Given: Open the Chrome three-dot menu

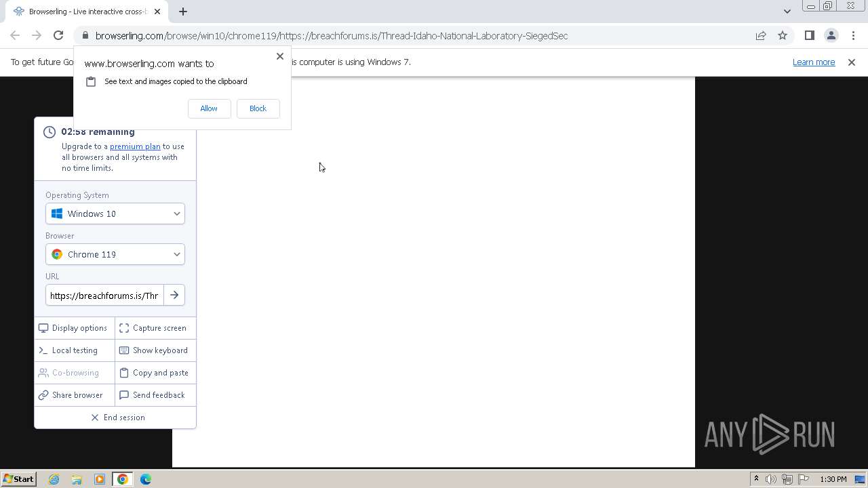Looking at the screenshot, I should [x=852, y=35].
